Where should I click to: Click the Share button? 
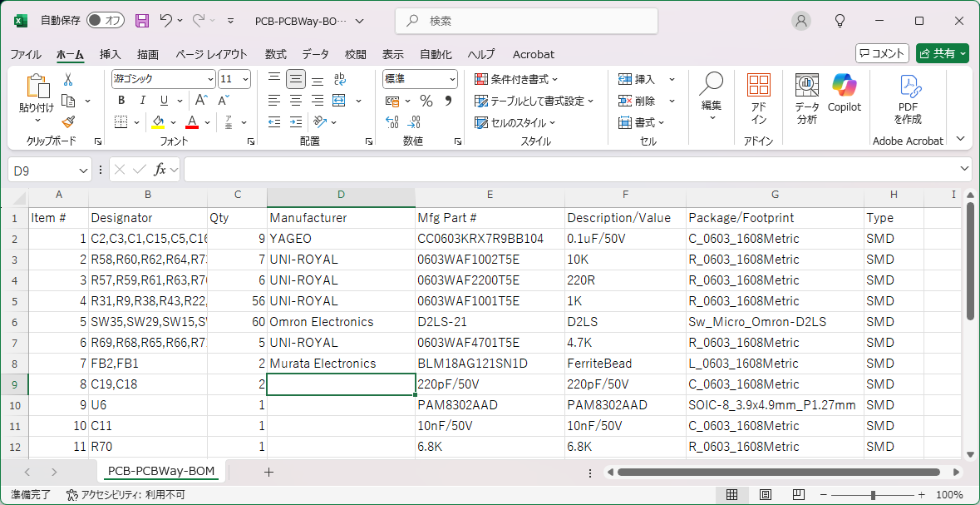point(942,53)
